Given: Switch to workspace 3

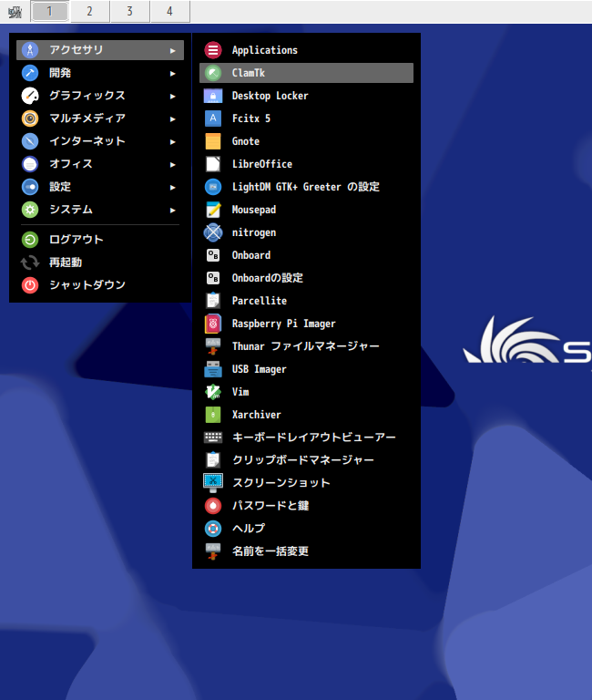Looking at the screenshot, I should click(x=130, y=11).
